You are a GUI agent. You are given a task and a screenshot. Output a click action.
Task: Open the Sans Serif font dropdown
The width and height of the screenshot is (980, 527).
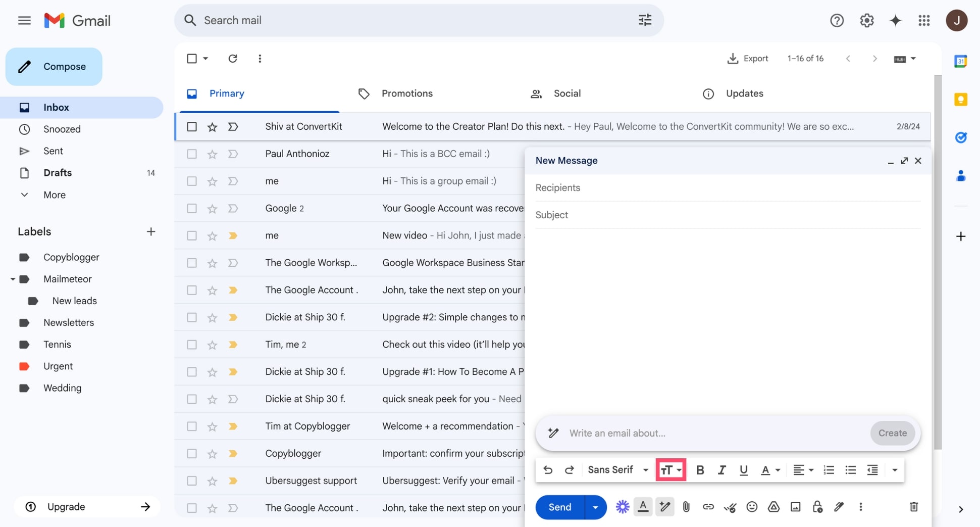pos(616,469)
